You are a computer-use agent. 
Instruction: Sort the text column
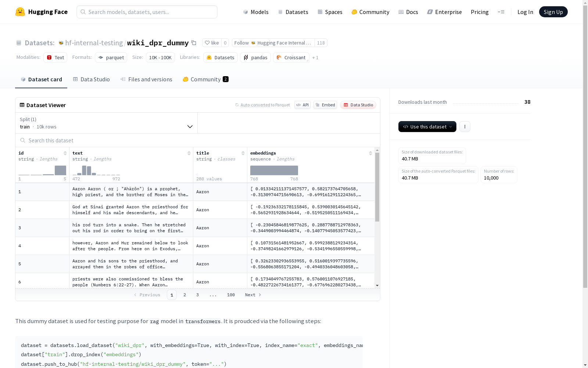(189, 153)
